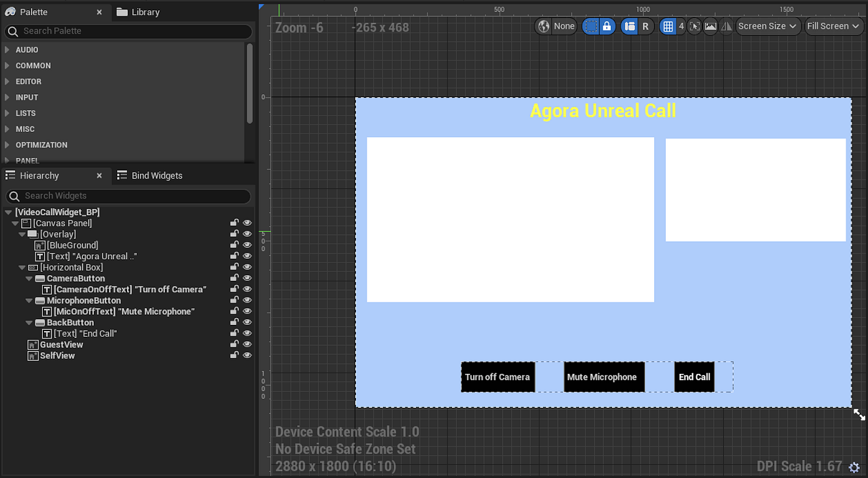
Task: Lock the Overlay row padlock
Action: [234, 234]
